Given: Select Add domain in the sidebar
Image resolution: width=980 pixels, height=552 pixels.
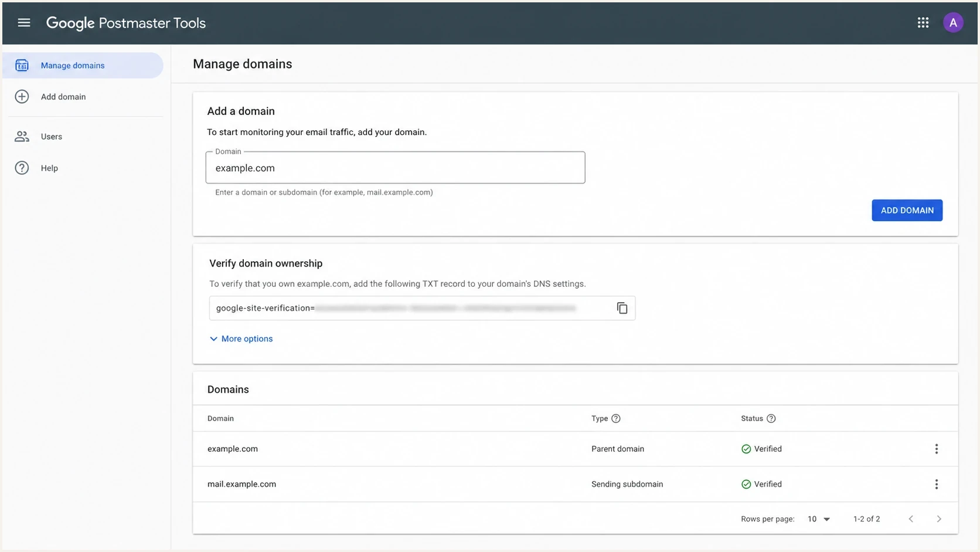Looking at the screenshot, I should pyautogui.click(x=83, y=97).
